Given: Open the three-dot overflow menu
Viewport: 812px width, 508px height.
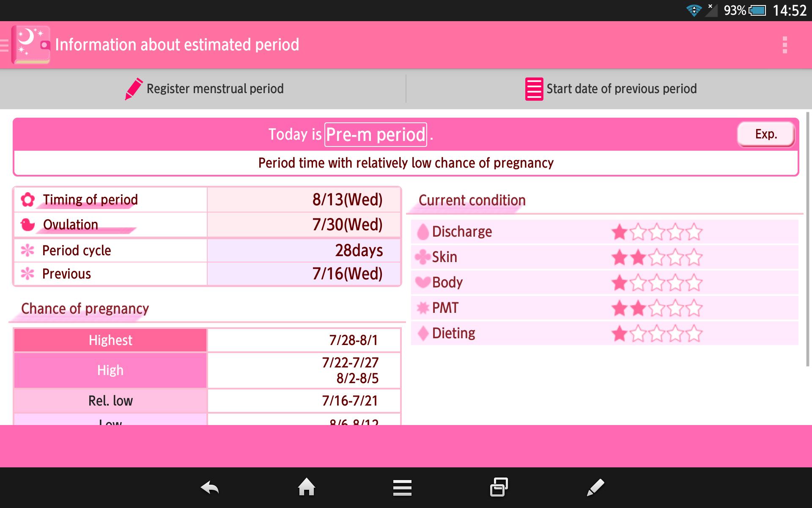Looking at the screenshot, I should point(785,45).
